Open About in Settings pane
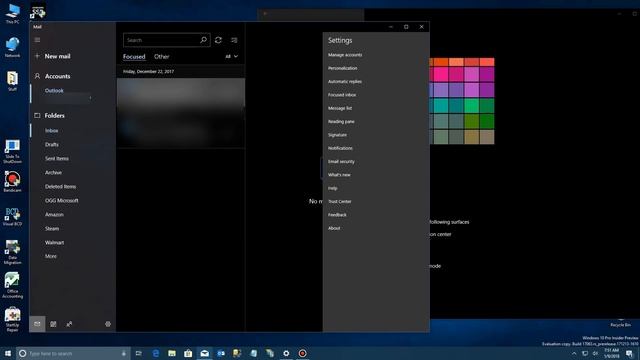Viewport: 640px width, 360px height. point(334,228)
